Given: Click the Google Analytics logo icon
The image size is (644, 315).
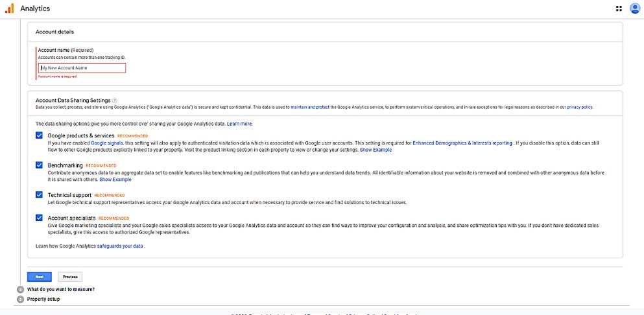Looking at the screenshot, I should point(10,8).
